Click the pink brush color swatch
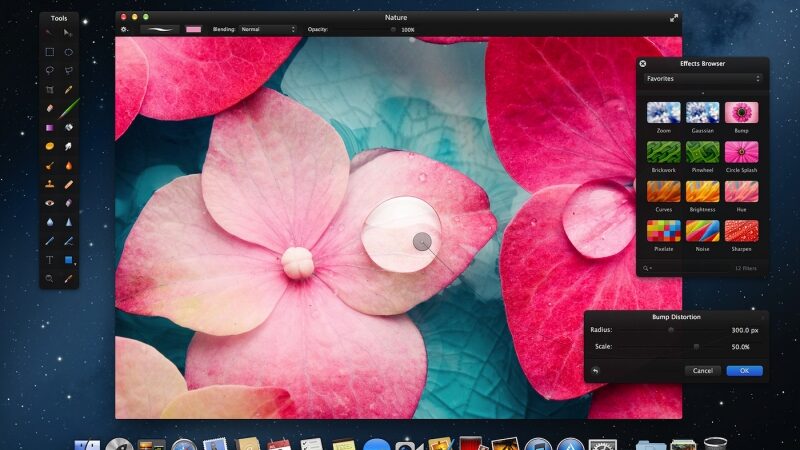The image size is (800, 450). tap(193, 30)
